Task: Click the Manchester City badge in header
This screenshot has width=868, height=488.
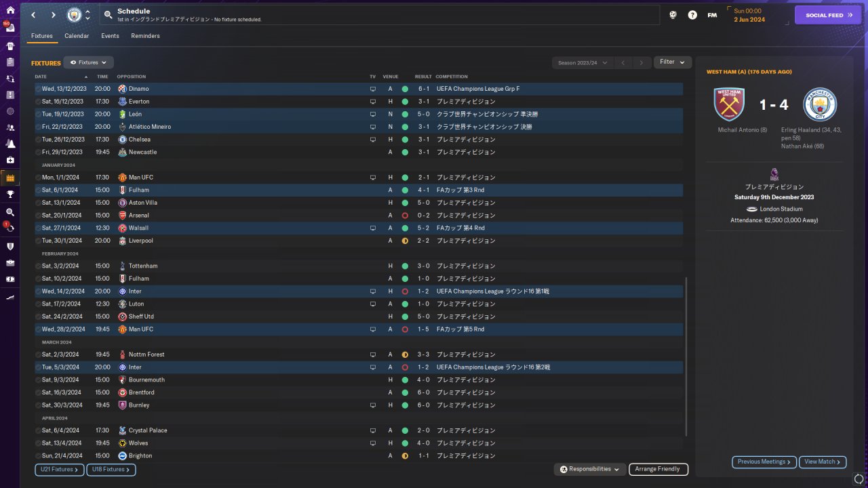Action: coord(74,15)
